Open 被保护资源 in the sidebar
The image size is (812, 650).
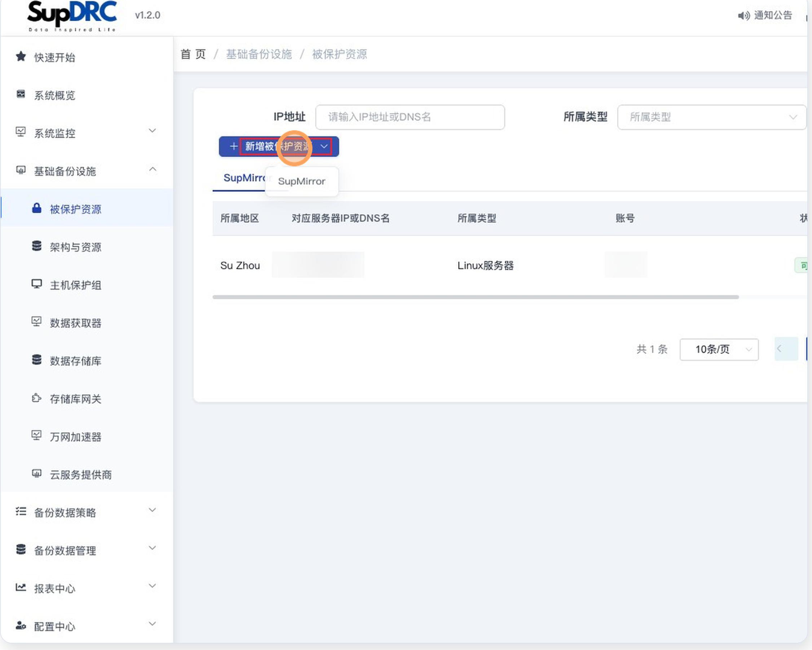87,209
